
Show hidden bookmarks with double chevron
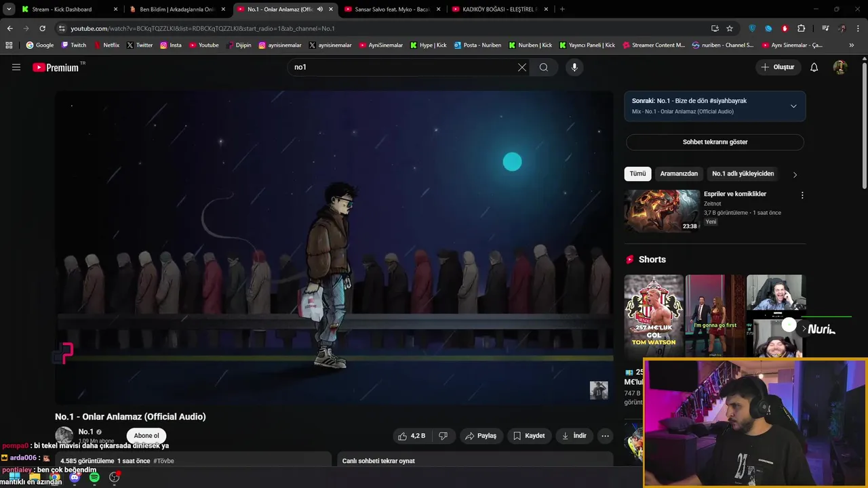pyautogui.click(x=852, y=45)
